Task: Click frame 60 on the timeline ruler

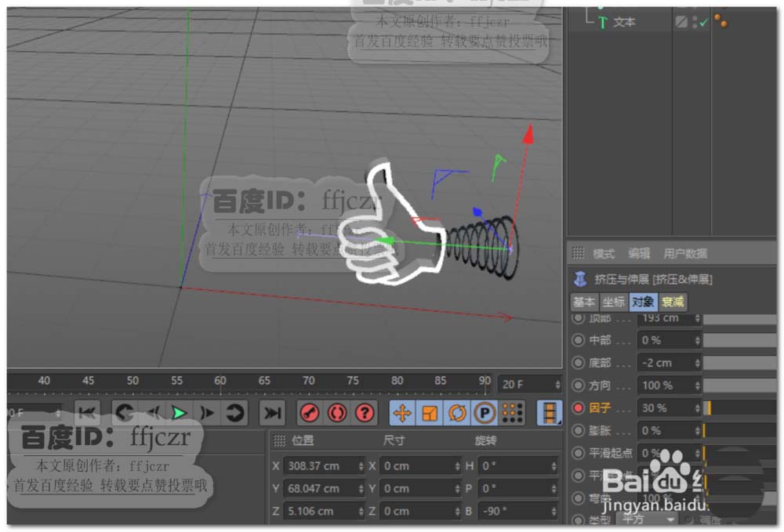Action: coord(220,381)
